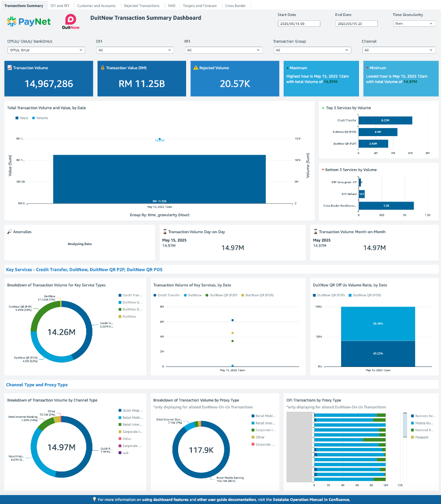Toggle Credit Transfer legend in Key Services line chart
This screenshot has height=504, width=441.
167,295
